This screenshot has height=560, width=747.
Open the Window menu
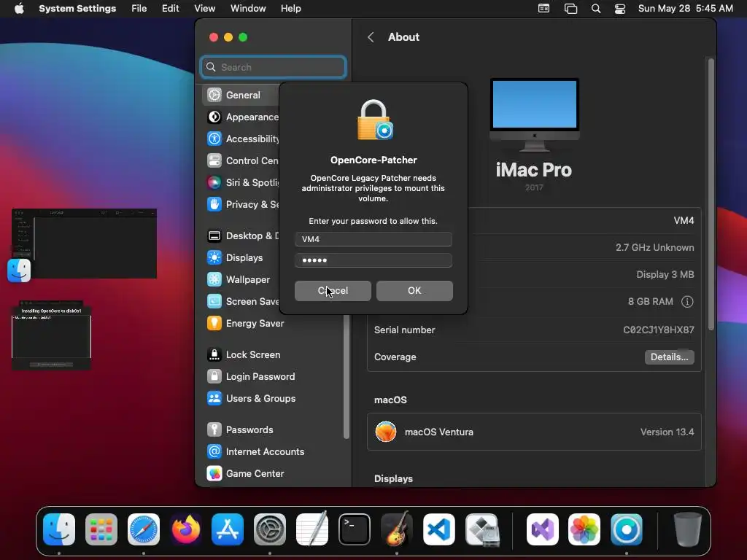(248, 9)
